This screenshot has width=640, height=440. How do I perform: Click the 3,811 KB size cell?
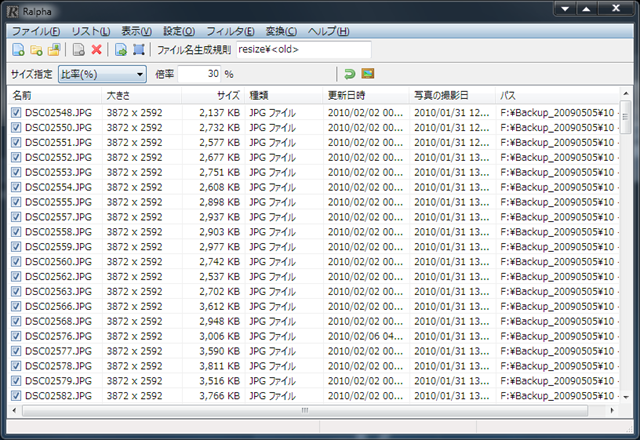[x=219, y=366]
